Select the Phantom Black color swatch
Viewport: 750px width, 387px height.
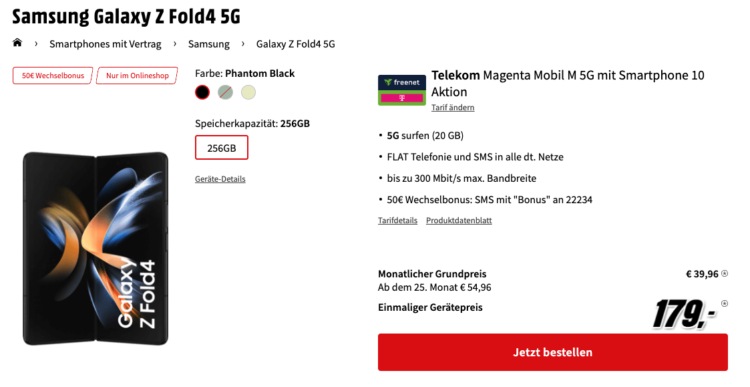pyautogui.click(x=202, y=92)
